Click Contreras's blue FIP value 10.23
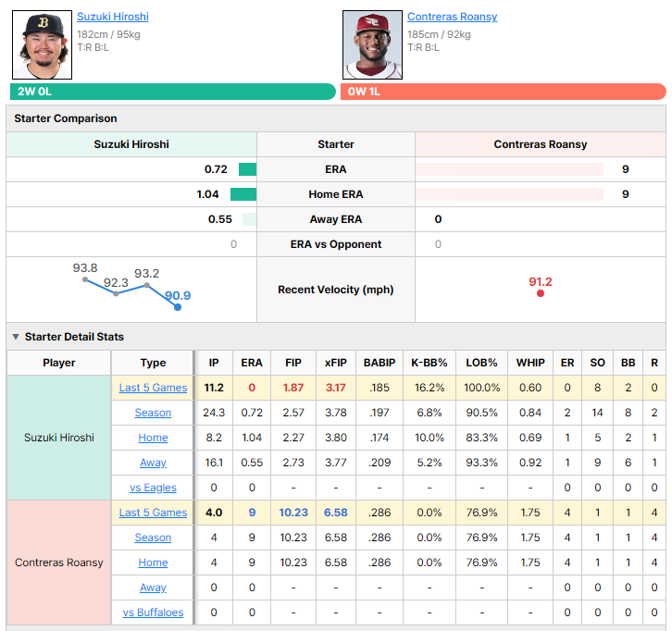This screenshot has width=672, height=631. (x=293, y=513)
